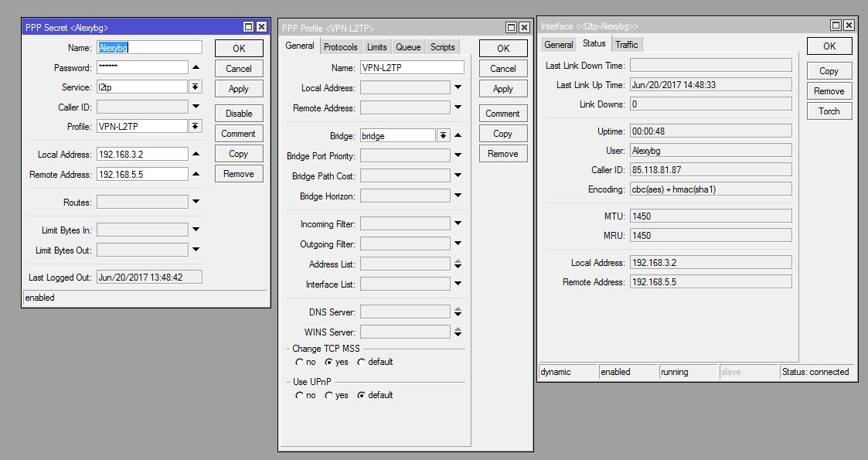The height and width of the screenshot is (460, 868).
Task: Click the Interface List up-down arrows
Action: click(x=458, y=285)
